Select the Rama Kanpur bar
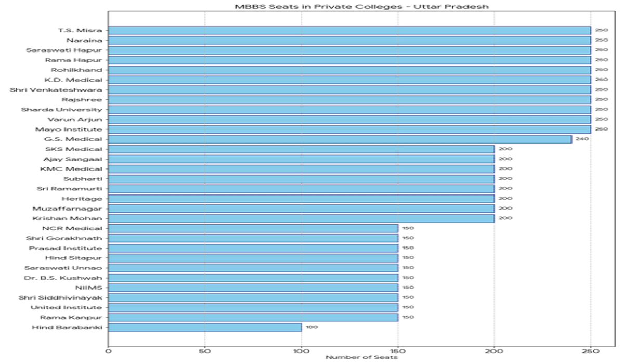This screenshot has height=364, width=624. pos(253,317)
